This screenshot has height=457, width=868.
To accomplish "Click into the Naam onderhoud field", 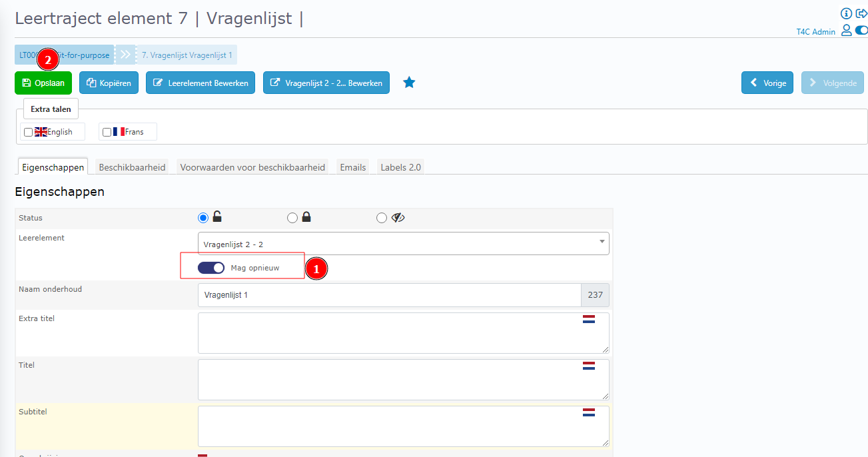I will pyautogui.click(x=389, y=294).
